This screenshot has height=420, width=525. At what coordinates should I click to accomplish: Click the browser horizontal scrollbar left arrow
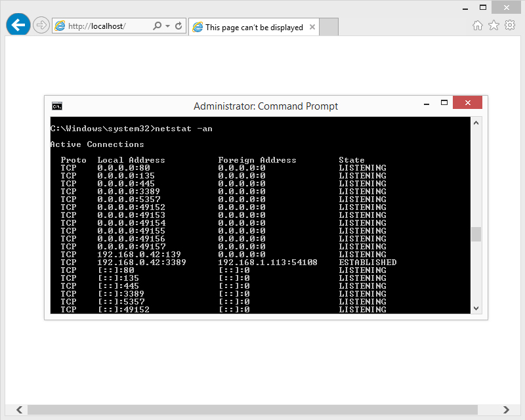click(20, 409)
